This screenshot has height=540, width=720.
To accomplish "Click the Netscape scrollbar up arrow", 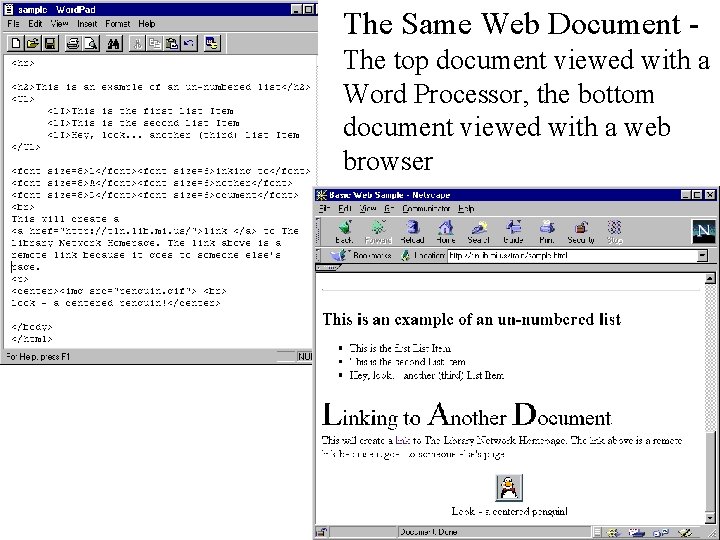I will [x=710, y=278].
